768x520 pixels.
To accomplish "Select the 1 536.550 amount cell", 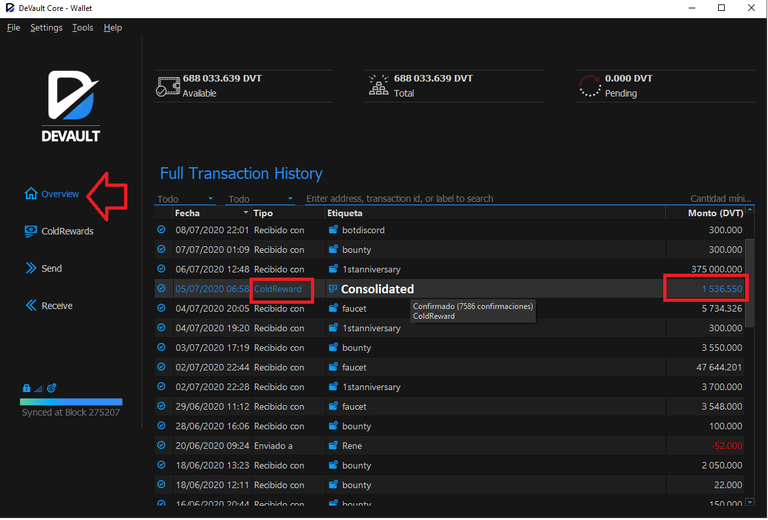I will coord(705,289).
